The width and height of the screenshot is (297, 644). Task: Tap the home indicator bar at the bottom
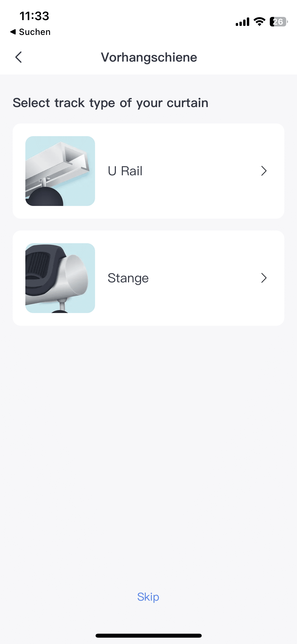(149, 636)
